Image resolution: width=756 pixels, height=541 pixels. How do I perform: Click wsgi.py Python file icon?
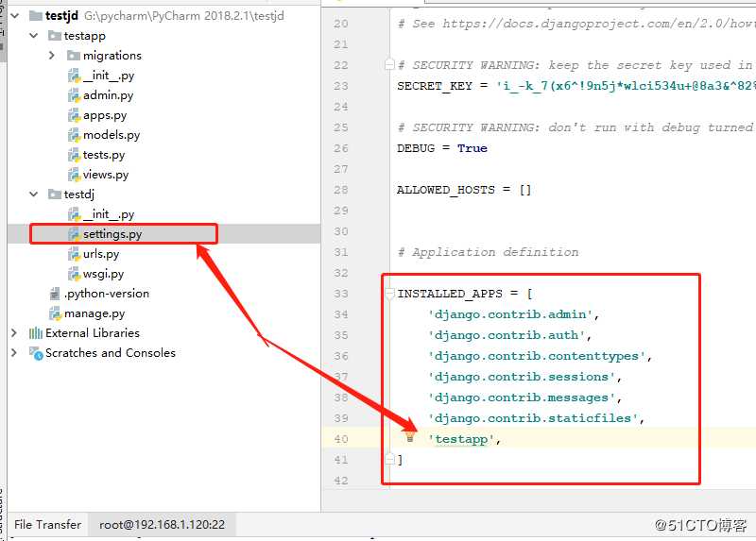74,274
